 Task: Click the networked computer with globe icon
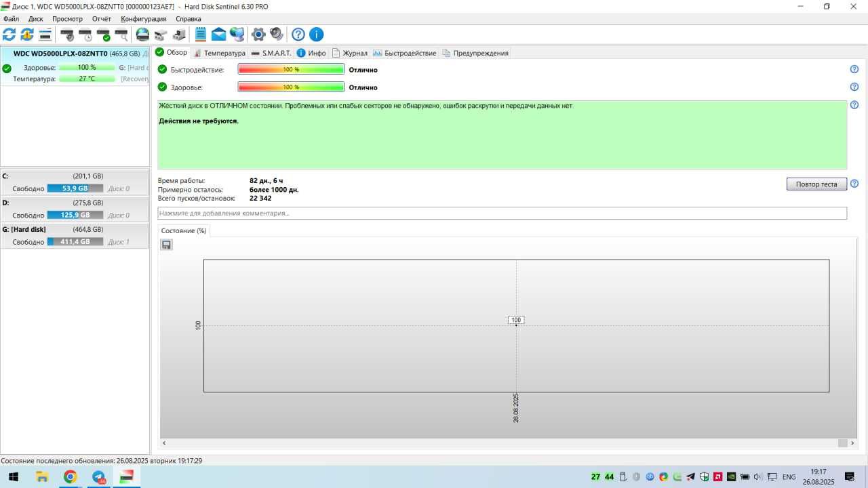pyautogui.click(x=237, y=35)
